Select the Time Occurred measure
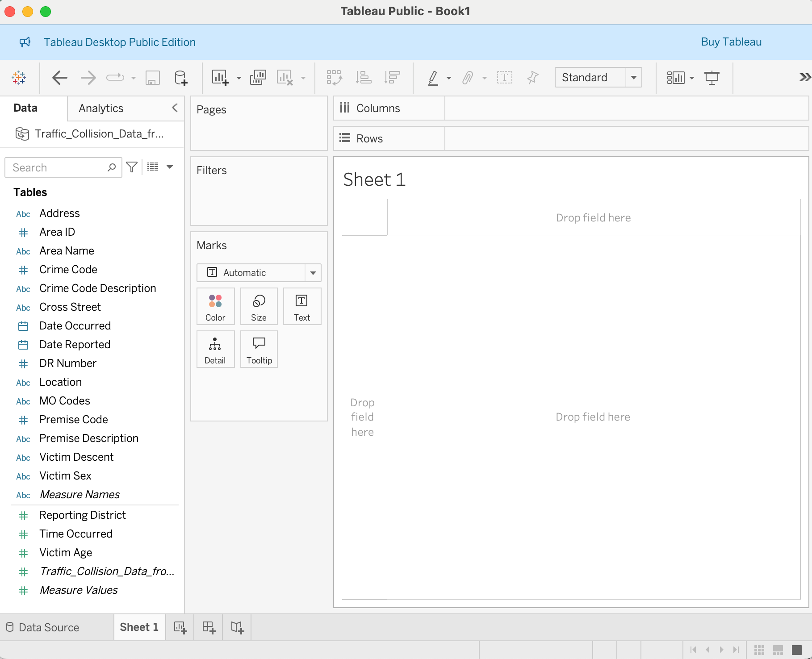Screen dimensions: 812x659 click(x=76, y=534)
